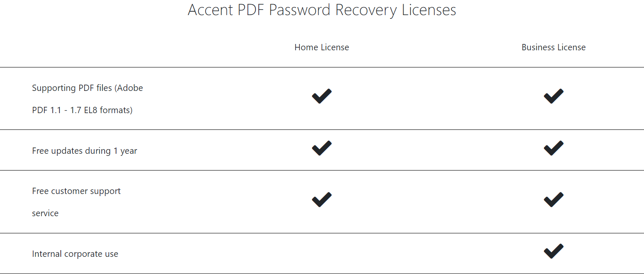Click the Business License checkmark for Supporting PDF files
This screenshot has height=274, width=644.
click(x=553, y=96)
